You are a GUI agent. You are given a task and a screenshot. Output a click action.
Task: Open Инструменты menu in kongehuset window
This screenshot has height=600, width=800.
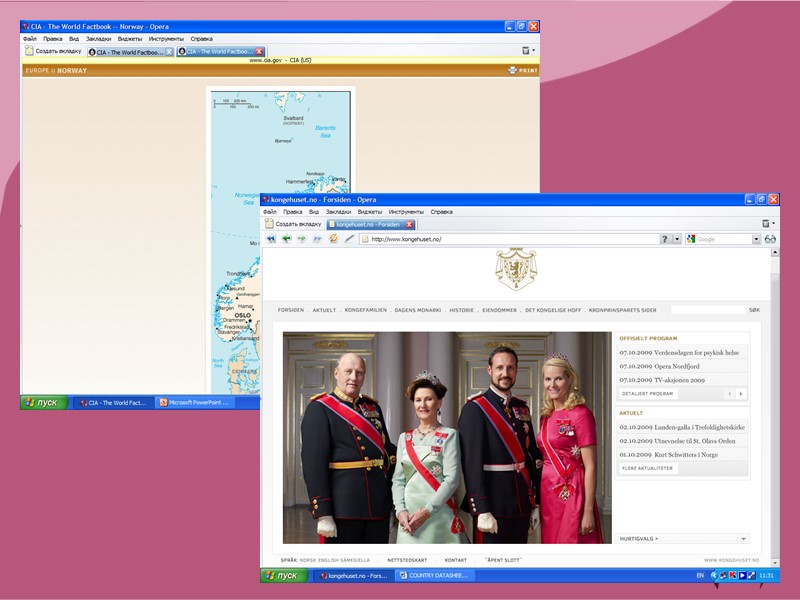(x=406, y=212)
